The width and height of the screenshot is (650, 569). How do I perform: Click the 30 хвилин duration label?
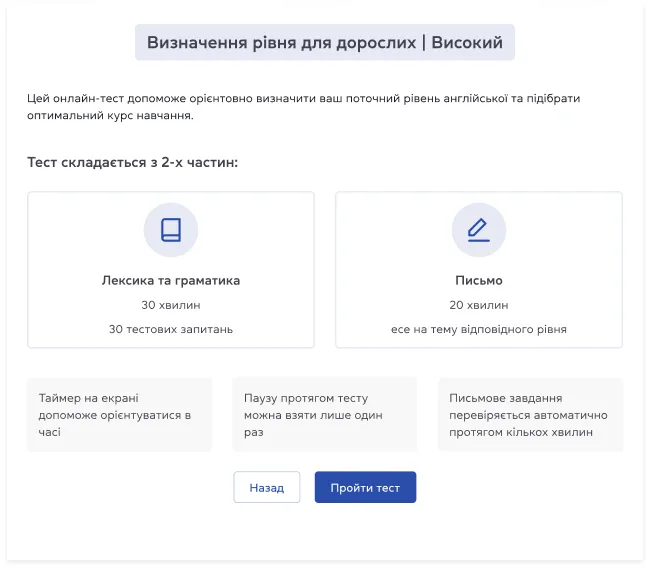171,305
